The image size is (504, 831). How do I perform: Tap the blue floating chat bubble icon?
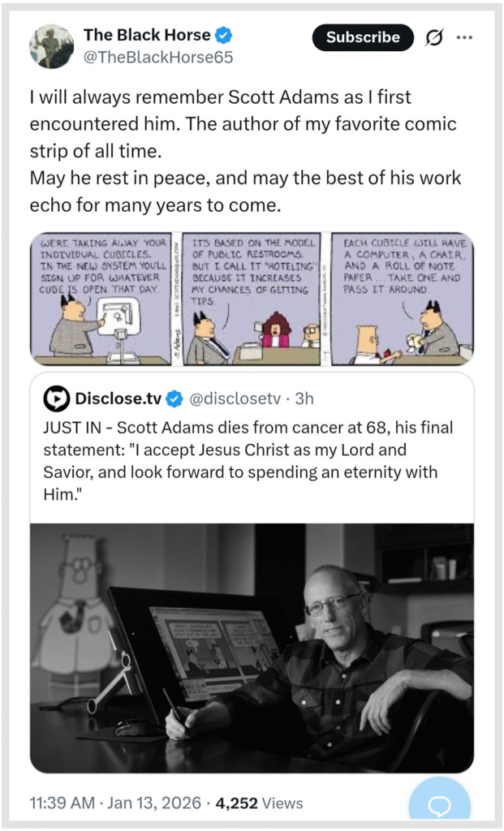coord(440,807)
